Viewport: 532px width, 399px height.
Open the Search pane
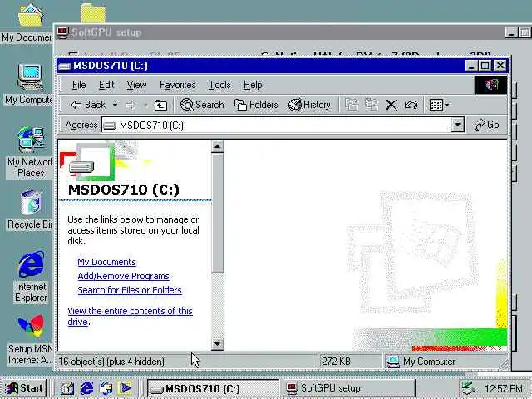[202, 105]
